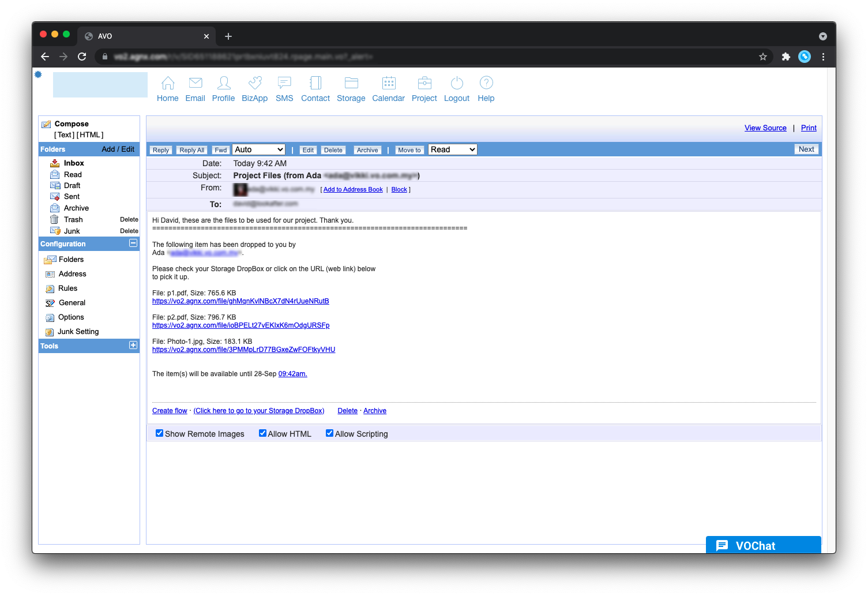Uncheck Show Remote Images checkbox
868x596 pixels.
point(159,433)
